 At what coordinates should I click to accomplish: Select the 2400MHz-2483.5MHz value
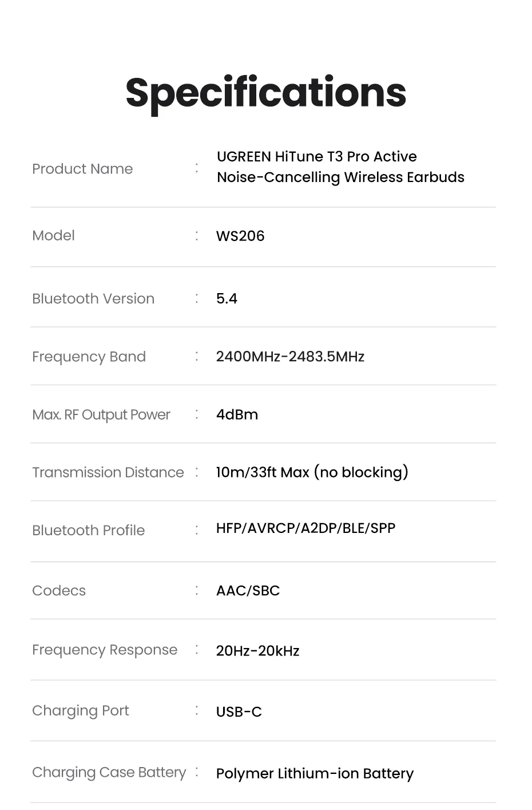[290, 357]
